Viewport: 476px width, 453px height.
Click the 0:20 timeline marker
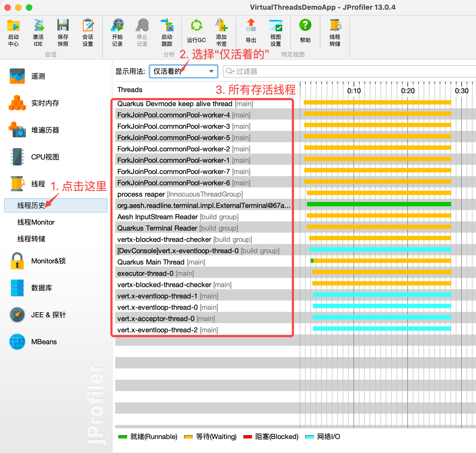(x=408, y=91)
